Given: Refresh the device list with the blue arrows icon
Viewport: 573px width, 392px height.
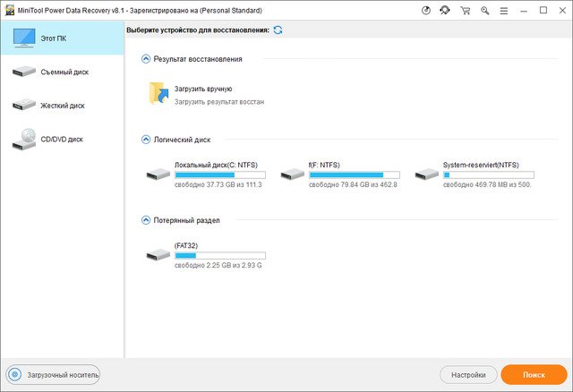Looking at the screenshot, I should pos(278,30).
